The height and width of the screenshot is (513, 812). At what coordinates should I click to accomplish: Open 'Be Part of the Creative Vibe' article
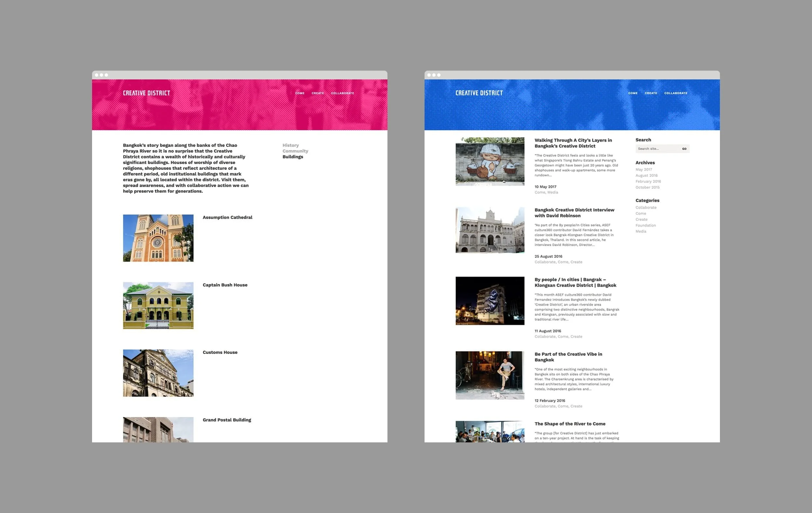point(568,357)
